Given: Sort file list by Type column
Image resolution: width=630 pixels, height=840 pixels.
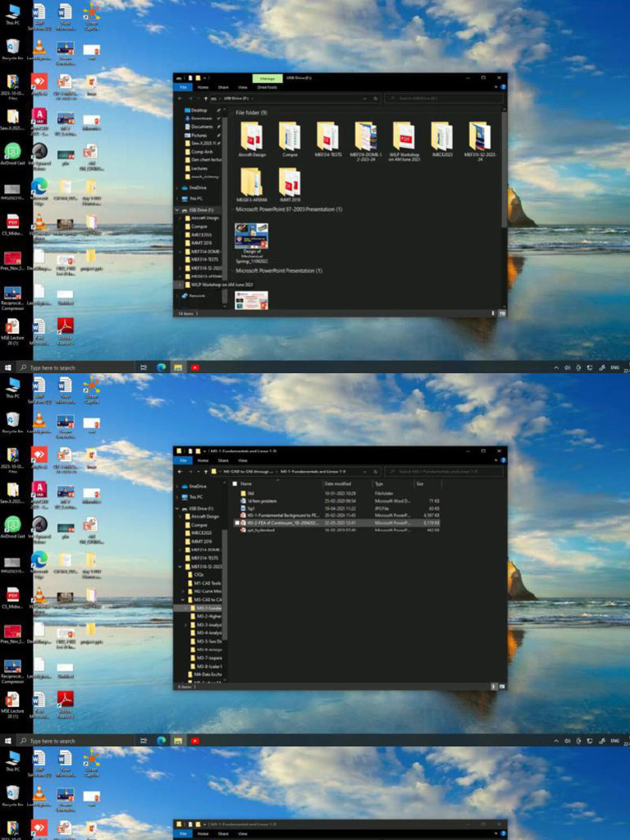Looking at the screenshot, I should click(393, 484).
